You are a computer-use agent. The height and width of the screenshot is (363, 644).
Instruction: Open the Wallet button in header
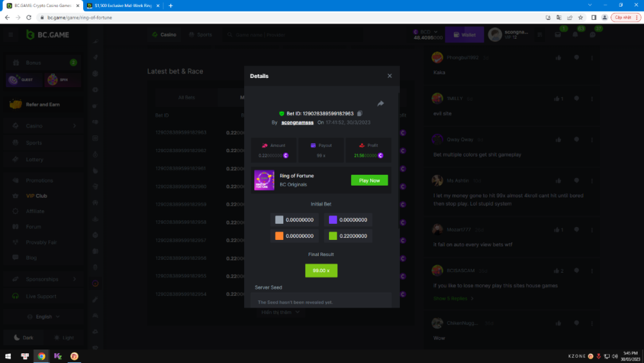click(464, 35)
